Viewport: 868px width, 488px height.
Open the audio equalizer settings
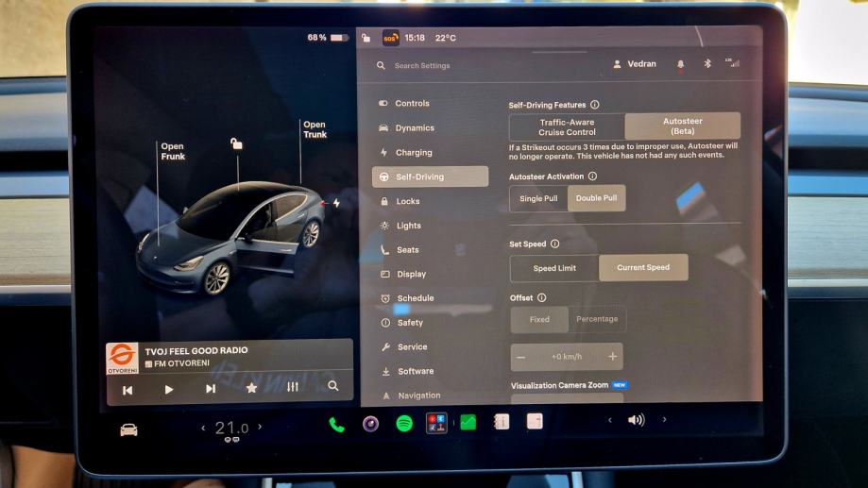coord(292,387)
